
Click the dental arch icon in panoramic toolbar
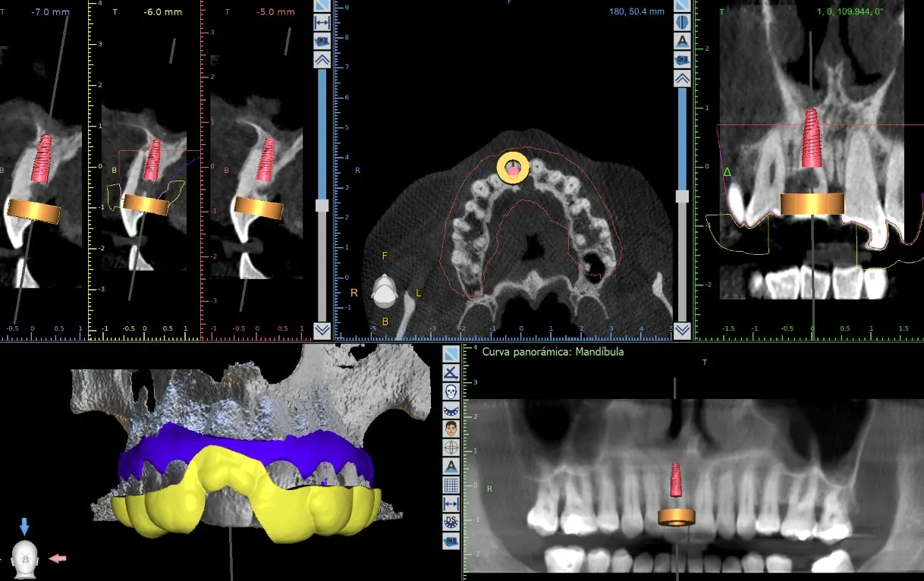click(451, 410)
